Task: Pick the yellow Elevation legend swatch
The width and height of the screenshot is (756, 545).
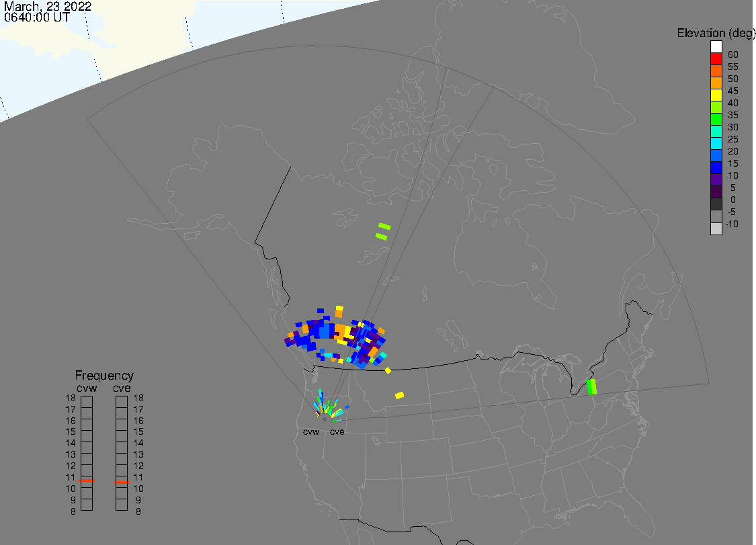Action: click(x=716, y=95)
